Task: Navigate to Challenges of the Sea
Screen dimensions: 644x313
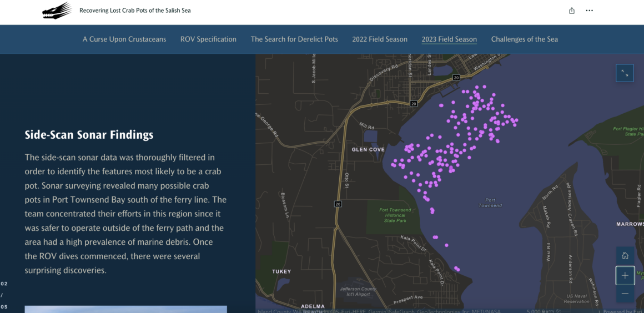Action: 525,39
